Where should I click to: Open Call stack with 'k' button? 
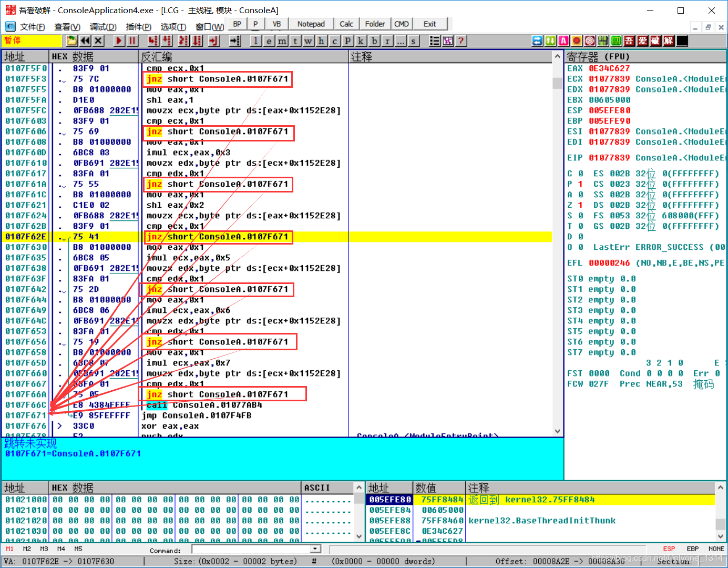361,40
